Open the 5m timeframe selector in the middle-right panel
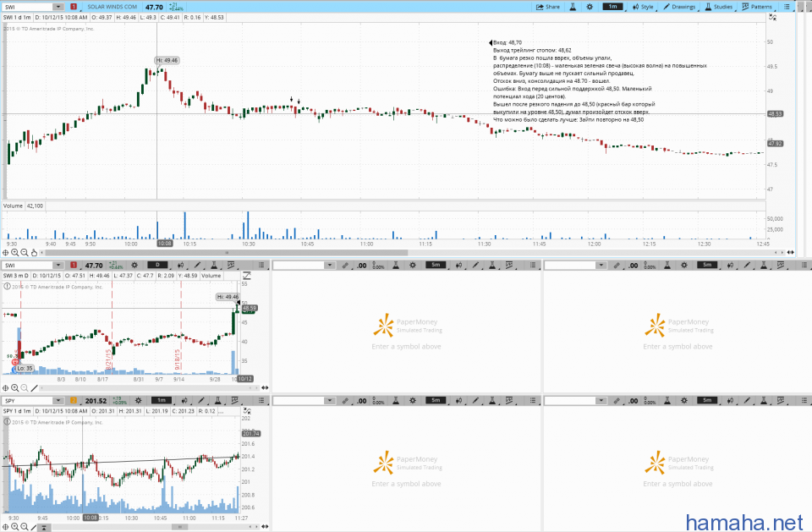 [707, 266]
